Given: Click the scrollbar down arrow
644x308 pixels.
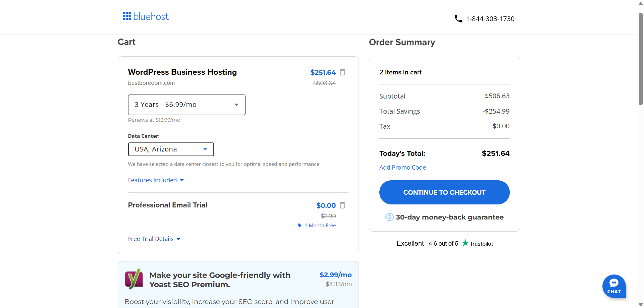Looking at the screenshot, I should pos(641,305).
